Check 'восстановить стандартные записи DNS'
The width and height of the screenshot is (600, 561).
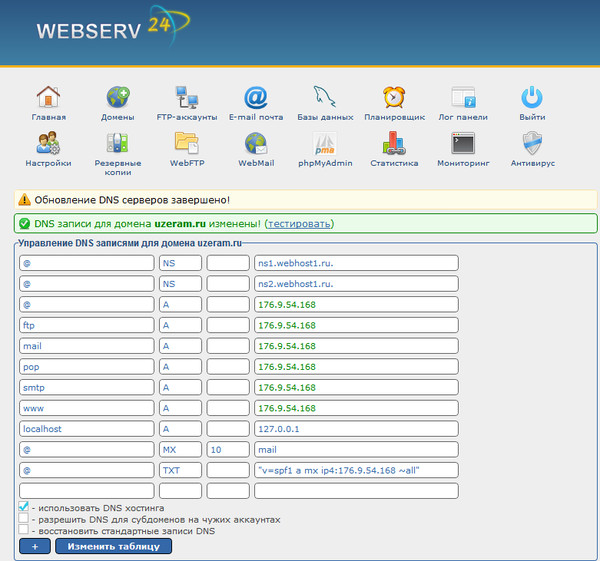tap(24, 529)
